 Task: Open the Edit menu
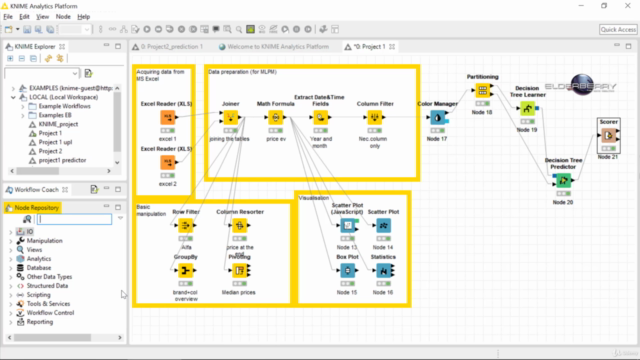[x=24, y=17]
